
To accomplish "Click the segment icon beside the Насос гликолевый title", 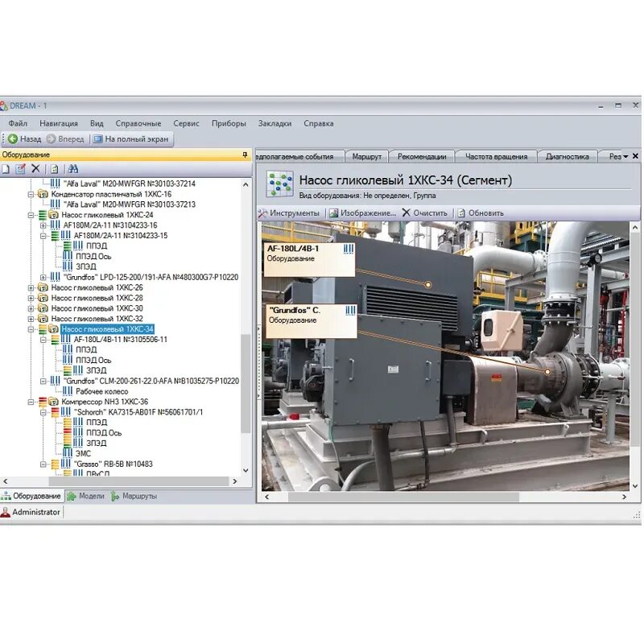I will pos(279,184).
